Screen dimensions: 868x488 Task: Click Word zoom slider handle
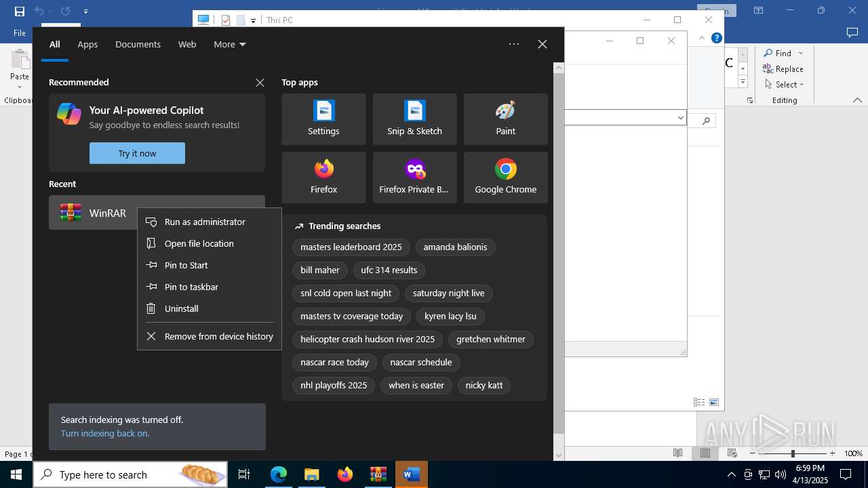[x=792, y=453]
